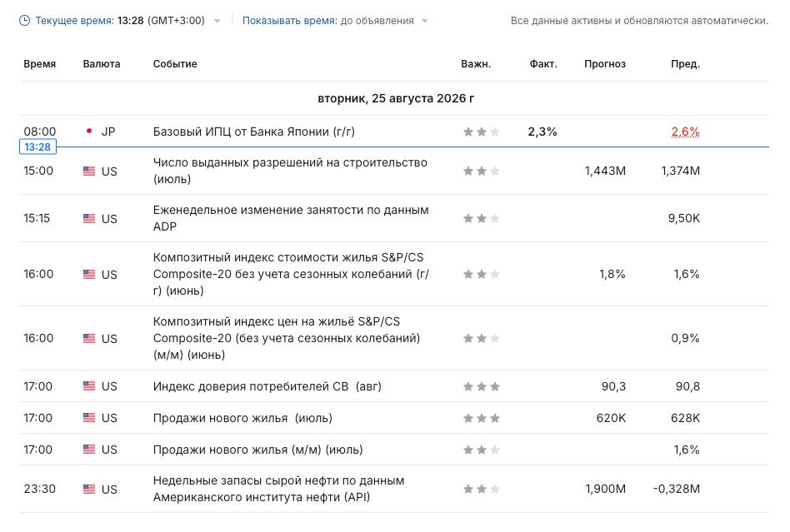Open the Показывать время dropdown arrow
Image resolution: width=790 pixels, height=532 pixels.
coord(425,21)
